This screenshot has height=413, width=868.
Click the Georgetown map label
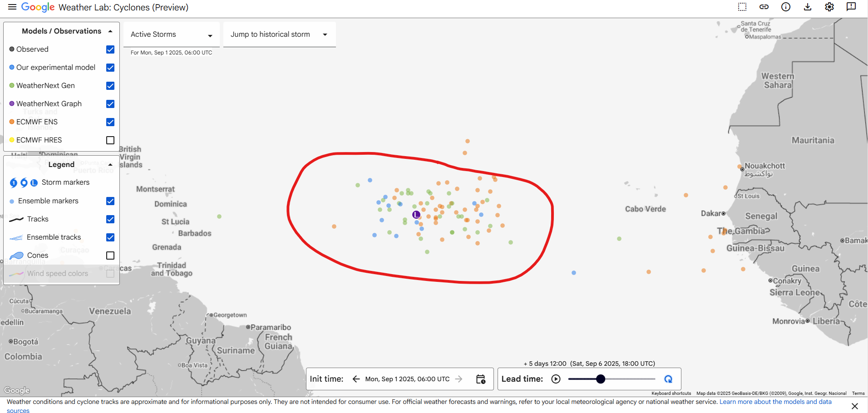(230, 315)
